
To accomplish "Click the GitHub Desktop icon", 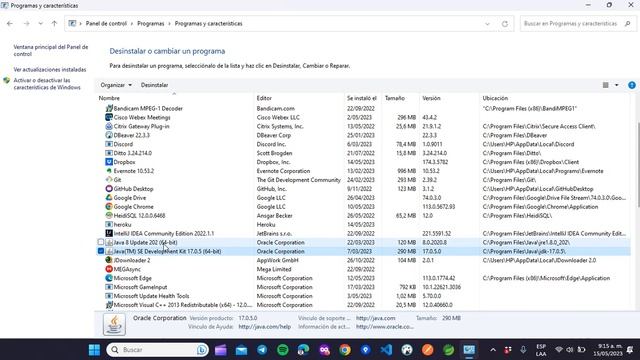I will click(x=109, y=189).
